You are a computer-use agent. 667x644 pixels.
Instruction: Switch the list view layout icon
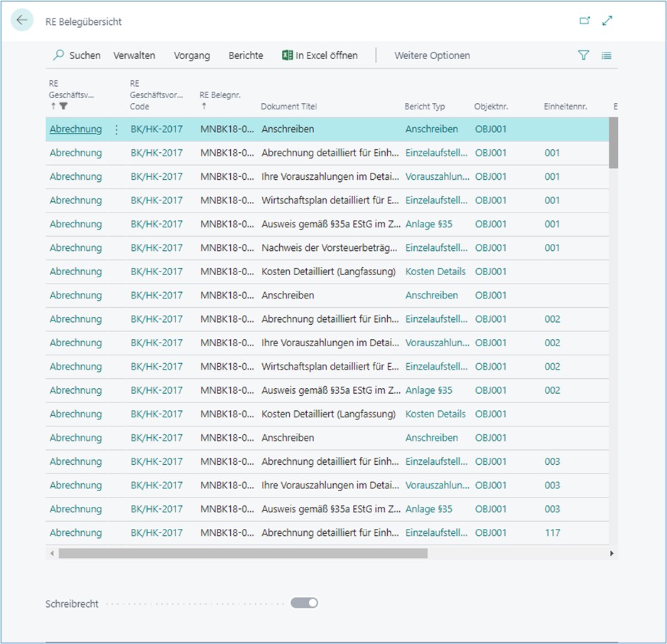pyautogui.click(x=607, y=55)
